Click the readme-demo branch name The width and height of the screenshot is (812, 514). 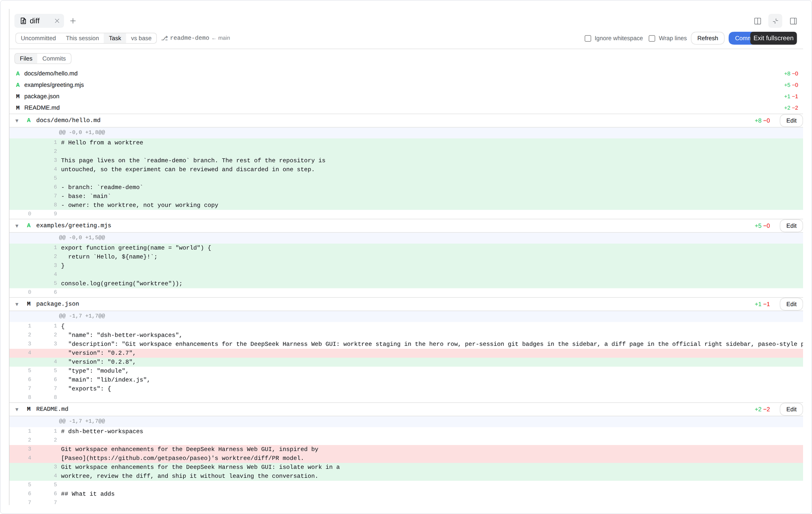(x=190, y=38)
